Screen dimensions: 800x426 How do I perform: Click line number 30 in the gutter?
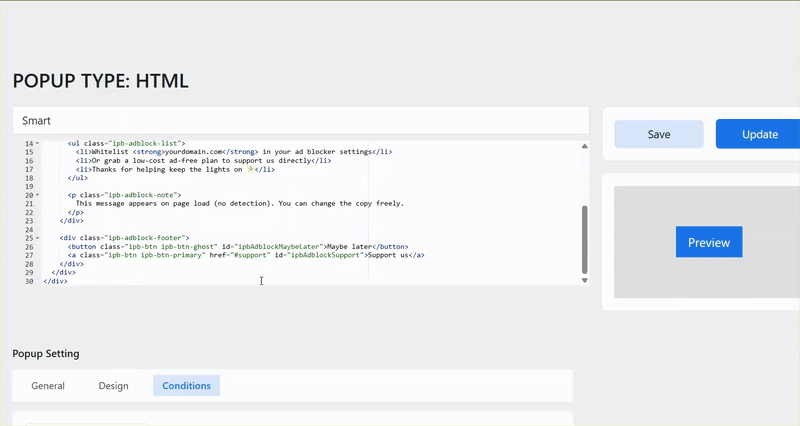pyautogui.click(x=29, y=281)
